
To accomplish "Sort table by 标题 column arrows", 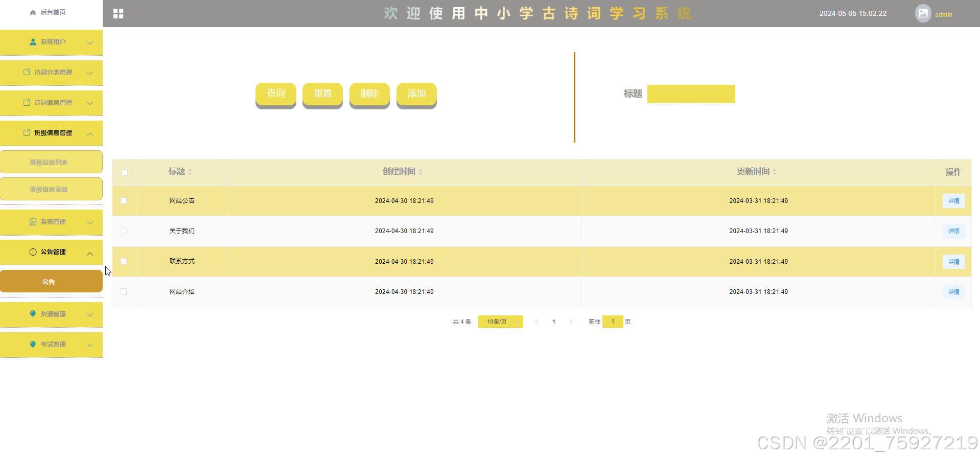I will 190,172.
